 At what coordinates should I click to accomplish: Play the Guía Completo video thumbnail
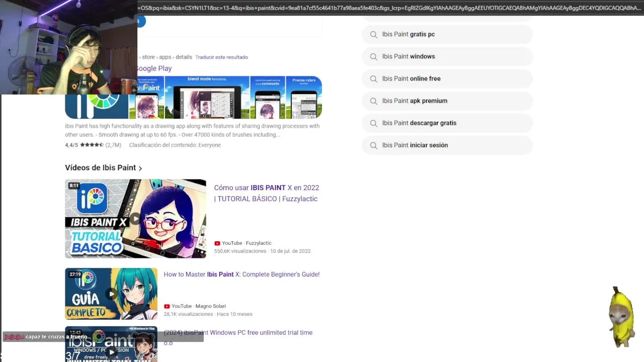111,294
